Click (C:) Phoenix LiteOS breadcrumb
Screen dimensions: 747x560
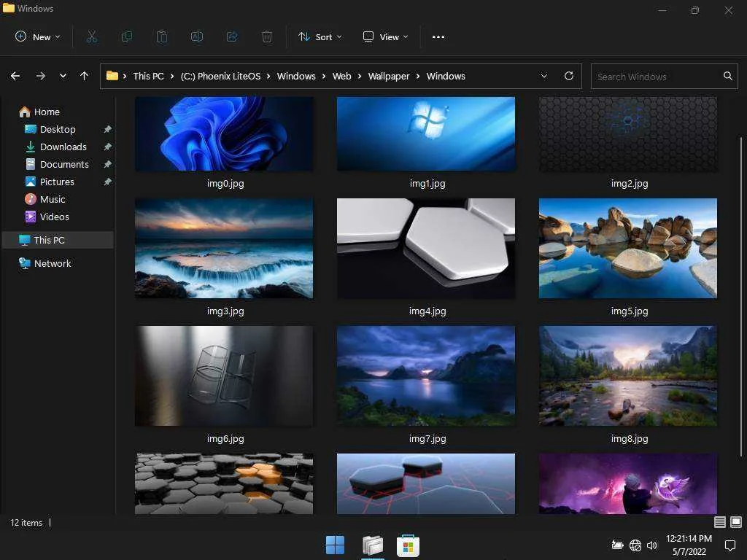pos(220,76)
